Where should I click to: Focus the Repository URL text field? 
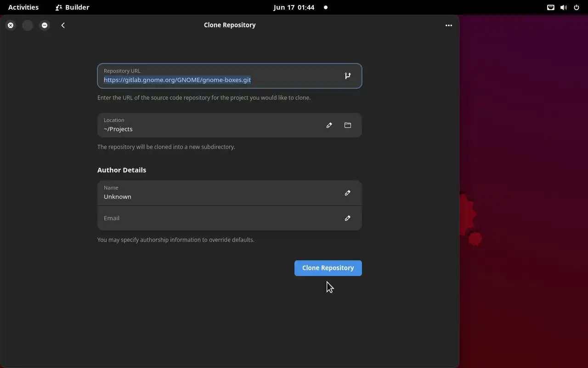click(230, 76)
